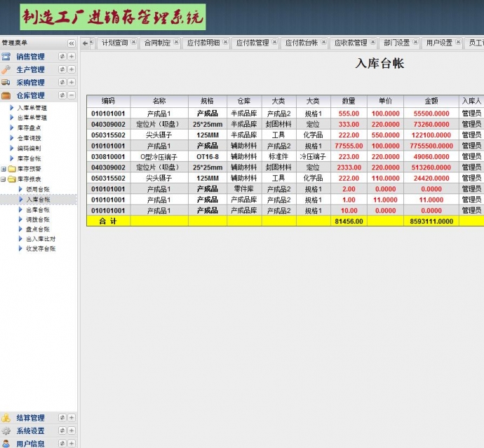Open 入库单管理 in the sidebar
Viewport: 484px width, 448px height.
[x=32, y=108]
